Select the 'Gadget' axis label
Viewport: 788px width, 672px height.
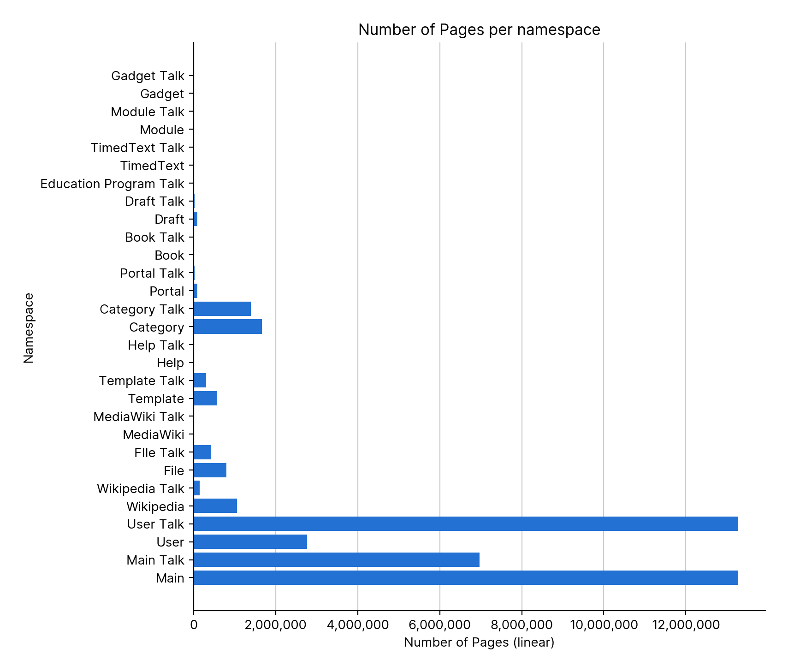162,94
